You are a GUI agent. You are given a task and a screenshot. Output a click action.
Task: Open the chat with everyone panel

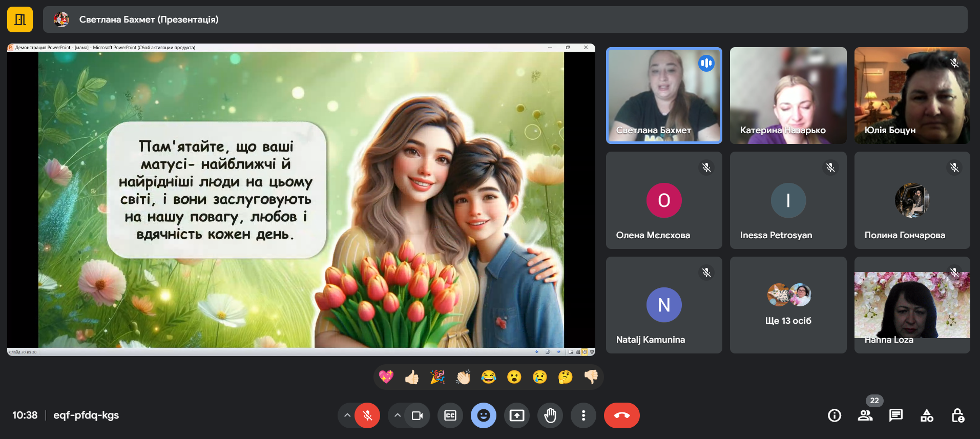point(896,415)
